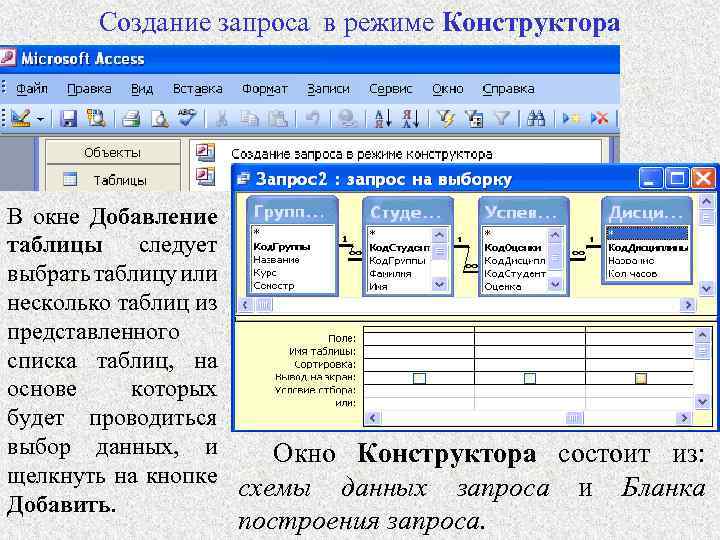Click schema pane horizontal scroll left arrow
The height and width of the screenshot is (540, 720).
point(246,304)
